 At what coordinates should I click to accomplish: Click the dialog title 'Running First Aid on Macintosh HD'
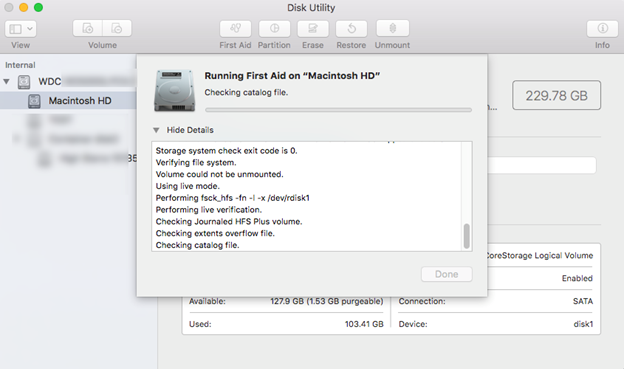click(292, 76)
